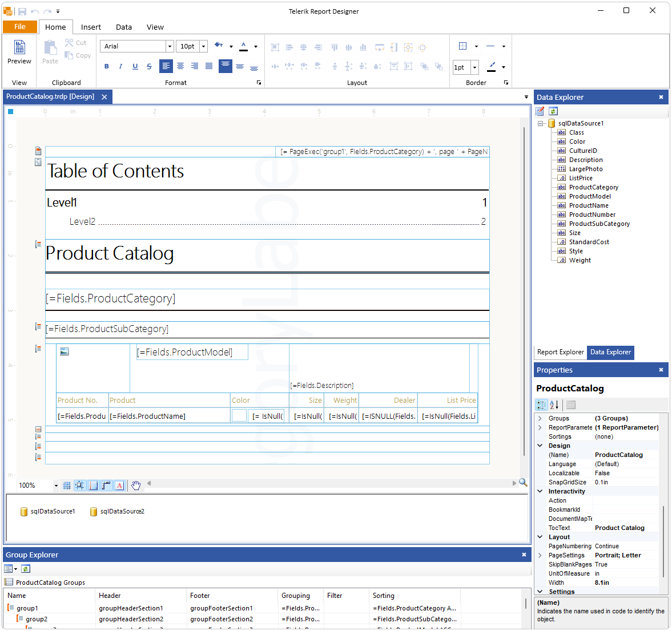Click the border outline style icon
672x631 pixels.
pyautogui.click(x=462, y=46)
